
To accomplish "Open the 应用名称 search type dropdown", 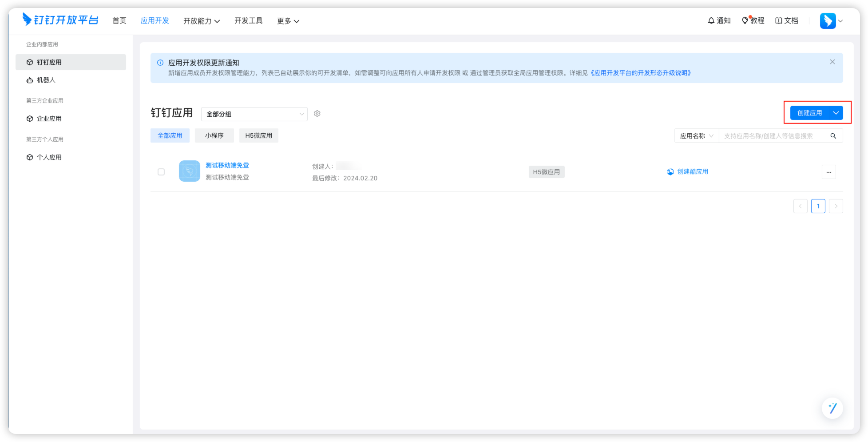I will tap(697, 136).
